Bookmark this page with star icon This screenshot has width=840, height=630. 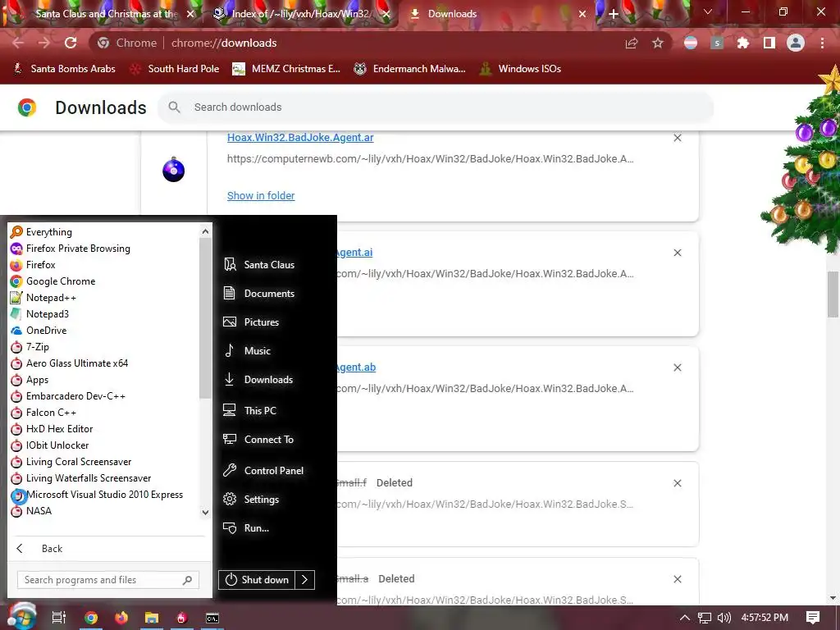(658, 43)
